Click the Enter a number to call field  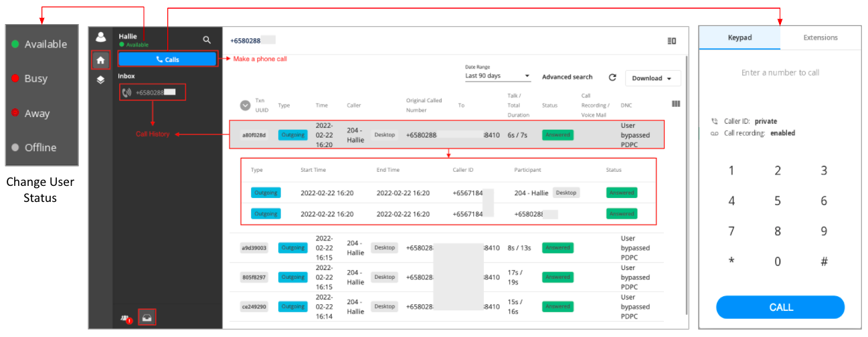[x=780, y=72]
